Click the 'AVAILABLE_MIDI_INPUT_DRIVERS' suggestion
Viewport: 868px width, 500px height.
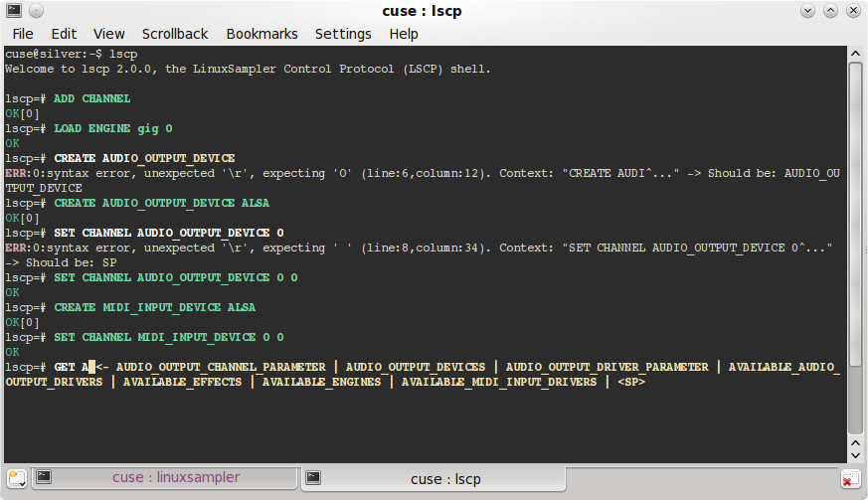(499, 382)
